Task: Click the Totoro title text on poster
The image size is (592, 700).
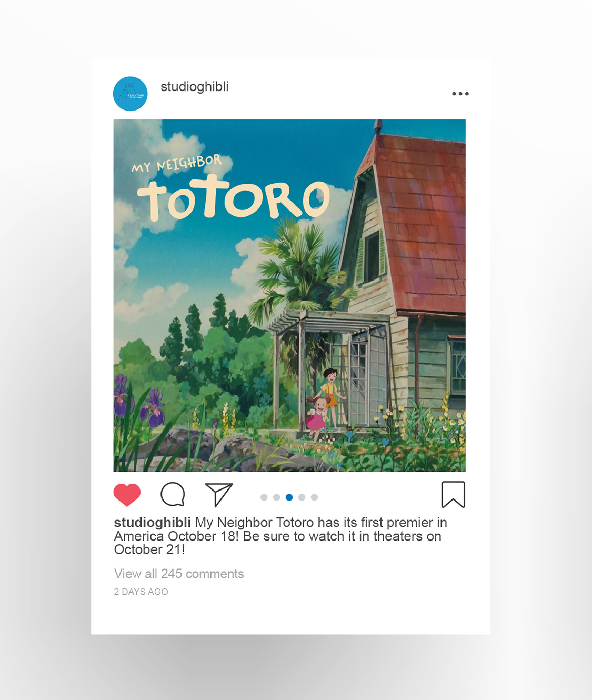Action: tap(233, 198)
